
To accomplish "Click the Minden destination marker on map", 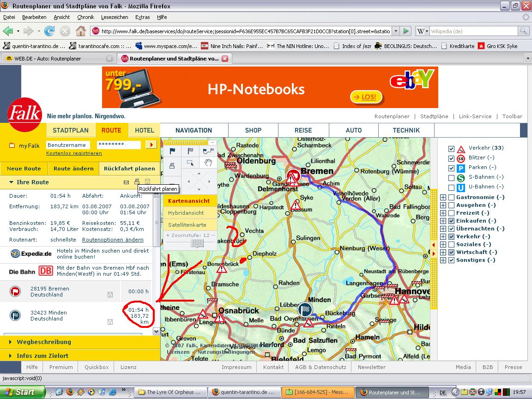I will tap(305, 309).
